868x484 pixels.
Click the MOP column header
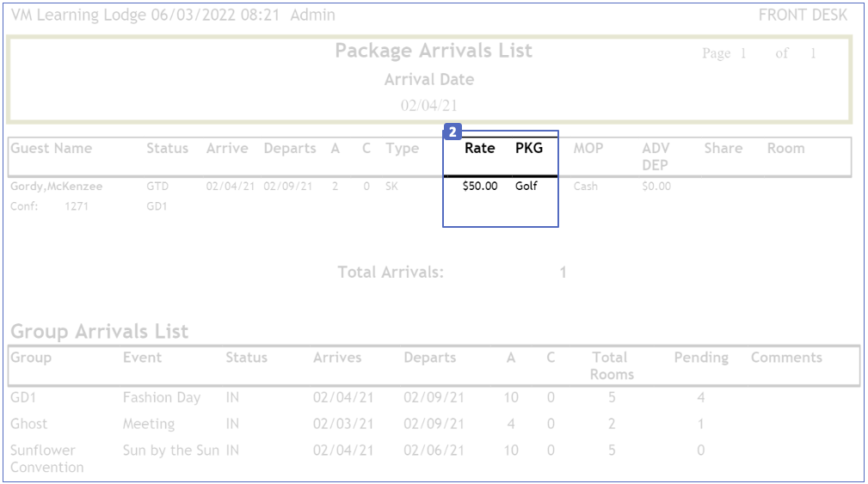[588, 148]
